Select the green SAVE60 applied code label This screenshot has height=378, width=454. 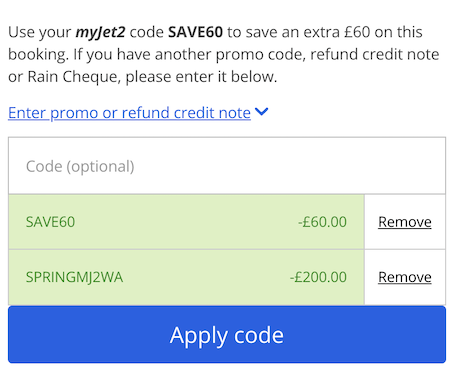click(x=51, y=222)
